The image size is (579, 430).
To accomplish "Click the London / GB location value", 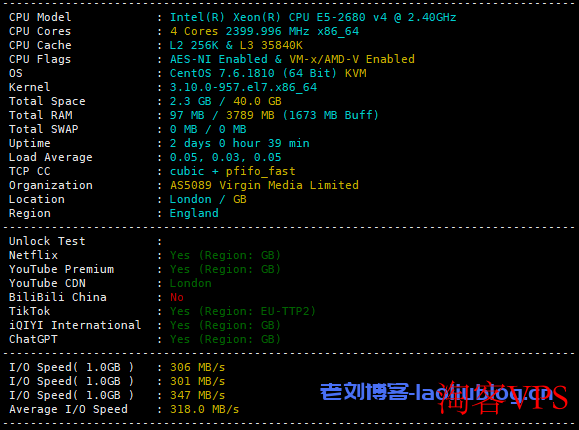I will (x=208, y=199).
